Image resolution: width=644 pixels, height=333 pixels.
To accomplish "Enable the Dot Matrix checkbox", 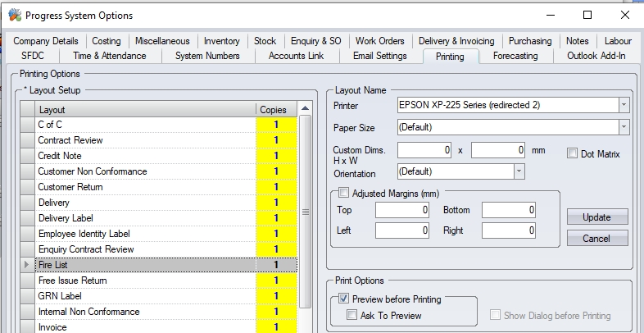I will (573, 153).
